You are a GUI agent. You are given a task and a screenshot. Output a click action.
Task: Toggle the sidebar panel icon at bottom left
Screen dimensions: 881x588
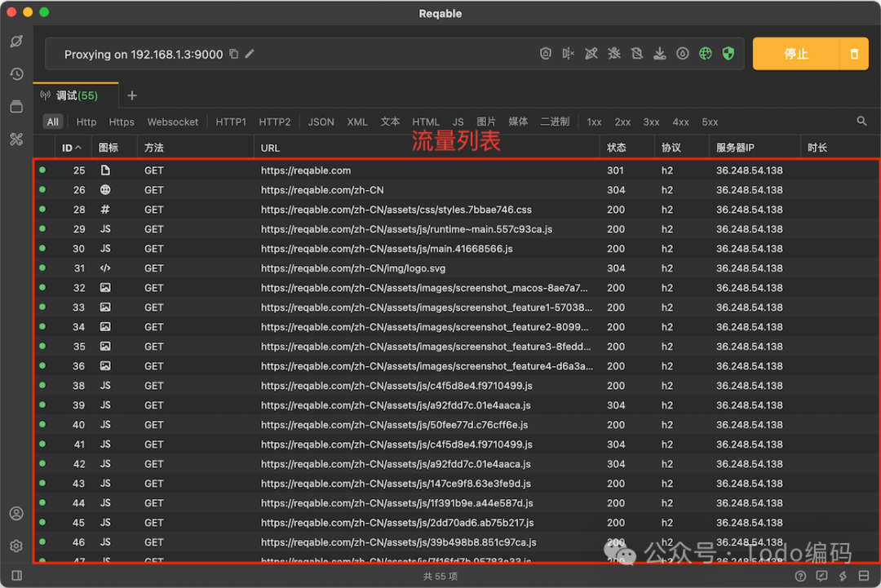(x=17, y=576)
